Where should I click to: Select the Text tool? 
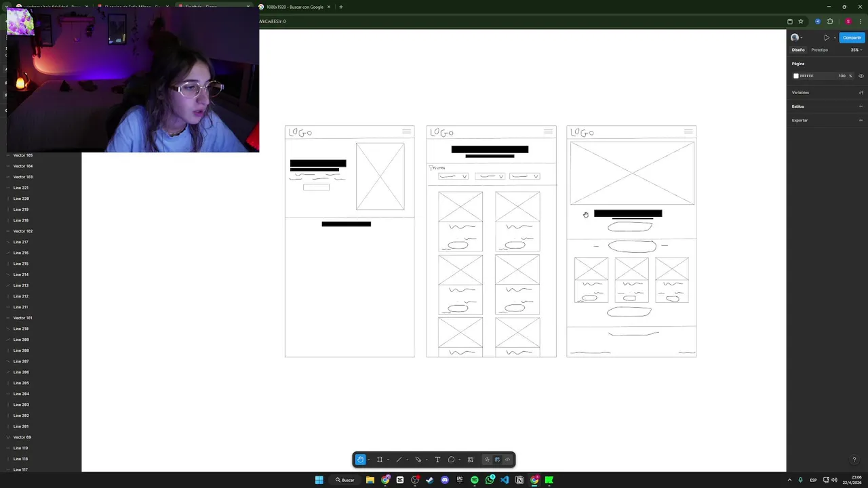(x=437, y=460)
